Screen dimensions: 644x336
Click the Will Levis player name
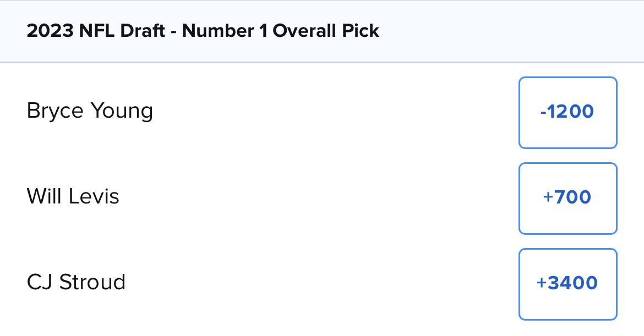pos(73,196)
